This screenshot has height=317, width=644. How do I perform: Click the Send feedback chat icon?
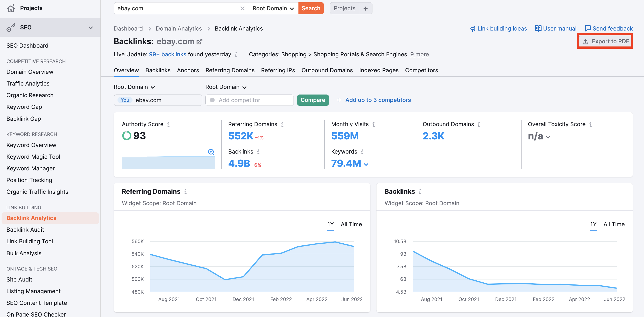point(588,29)
